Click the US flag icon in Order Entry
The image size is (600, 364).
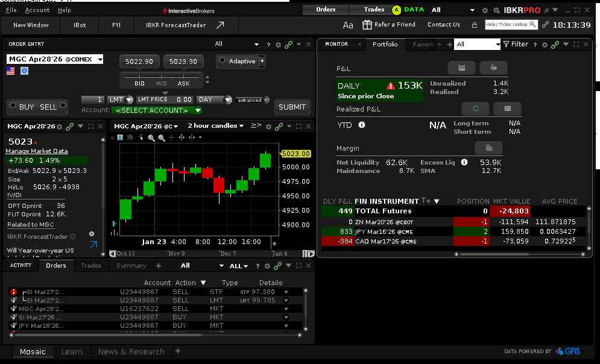point(11,71)
